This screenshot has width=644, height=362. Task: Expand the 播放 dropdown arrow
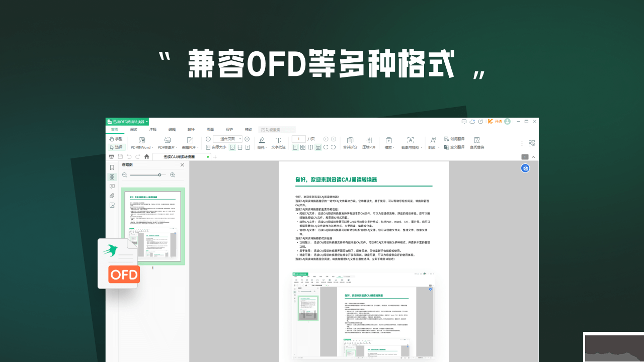coord(394,148)
